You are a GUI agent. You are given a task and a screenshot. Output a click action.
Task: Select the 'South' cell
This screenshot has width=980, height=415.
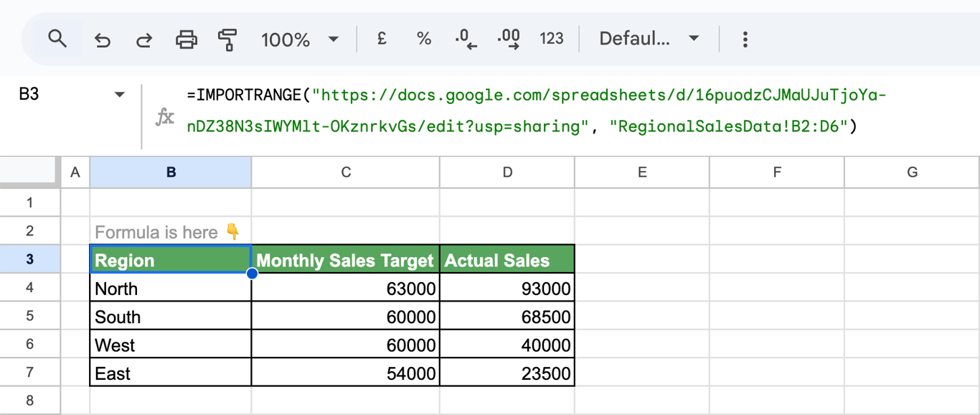pos(171,316)
